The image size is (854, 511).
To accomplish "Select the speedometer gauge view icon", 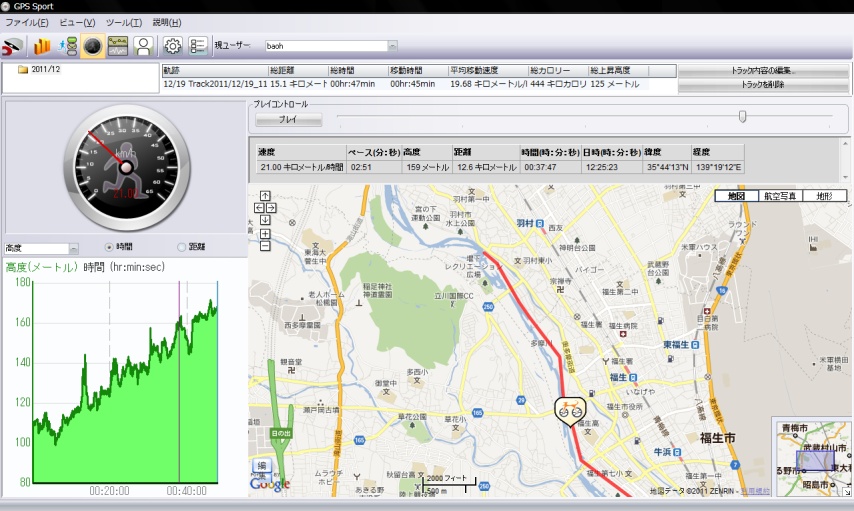I will click(92, 46).
